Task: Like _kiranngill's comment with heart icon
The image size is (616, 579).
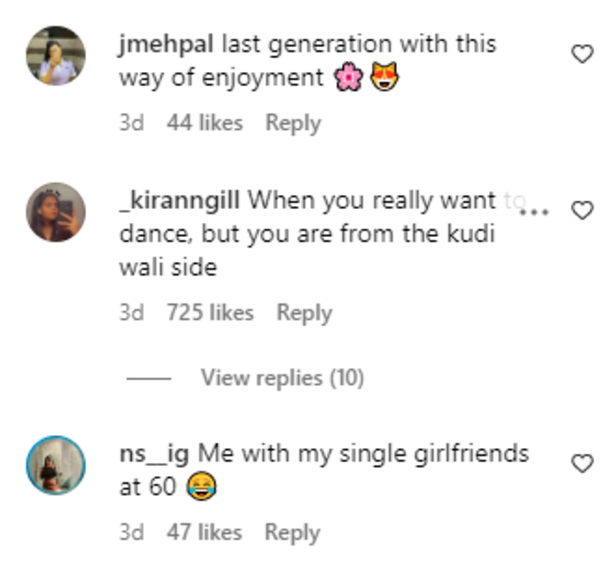Action: [x=581, y=209]
